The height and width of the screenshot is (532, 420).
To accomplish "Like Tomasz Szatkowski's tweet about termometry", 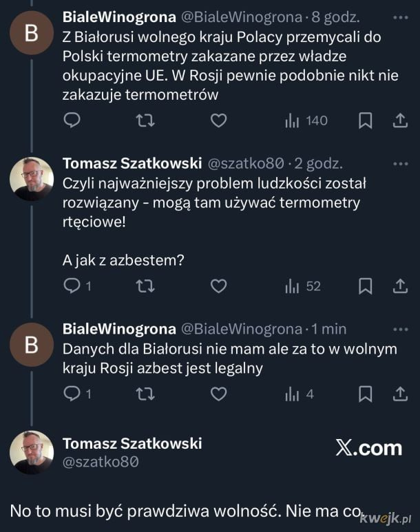I will [x=218, y=285].
